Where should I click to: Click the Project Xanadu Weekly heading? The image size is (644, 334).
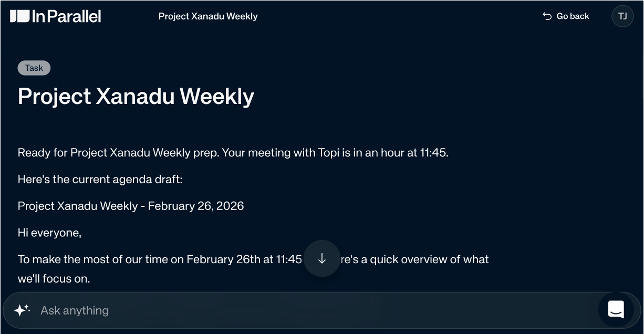click(136, 96)
